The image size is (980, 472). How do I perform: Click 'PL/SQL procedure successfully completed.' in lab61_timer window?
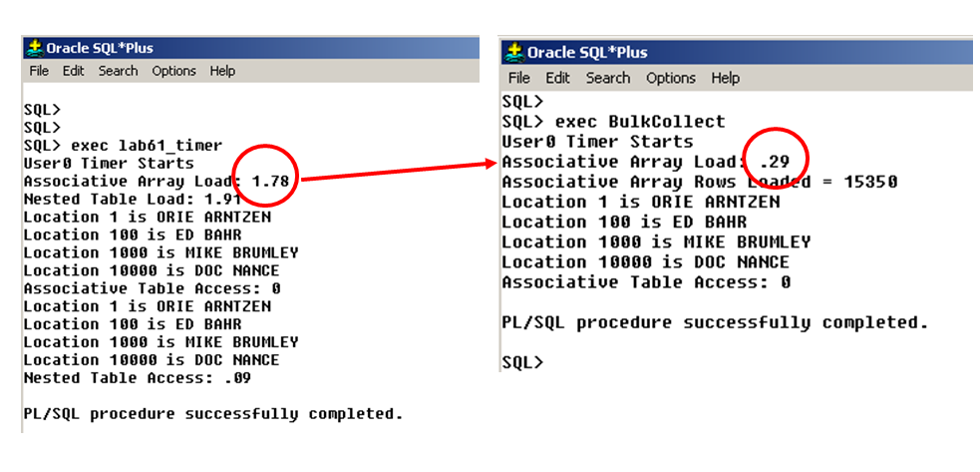tap(213, 414)
